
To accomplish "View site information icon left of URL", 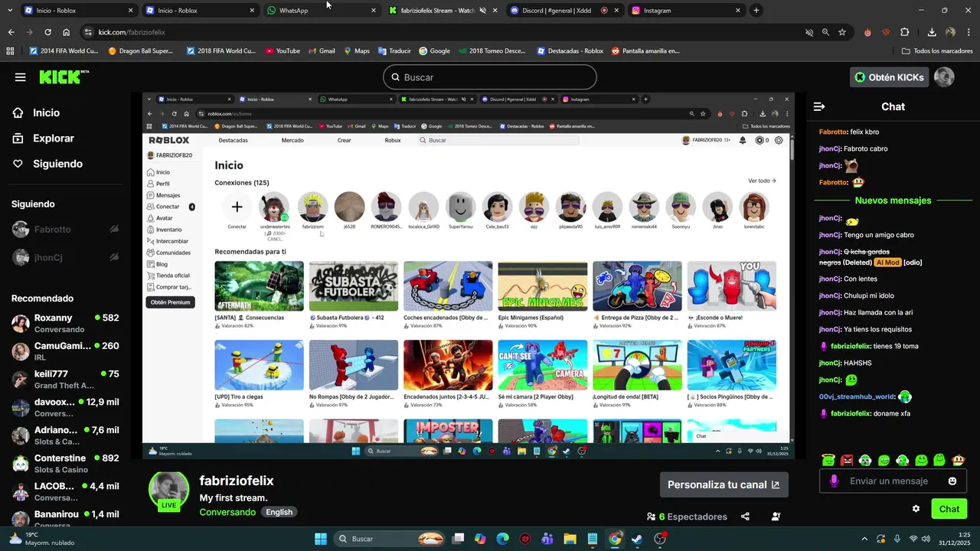I will [x=88, y=32].
